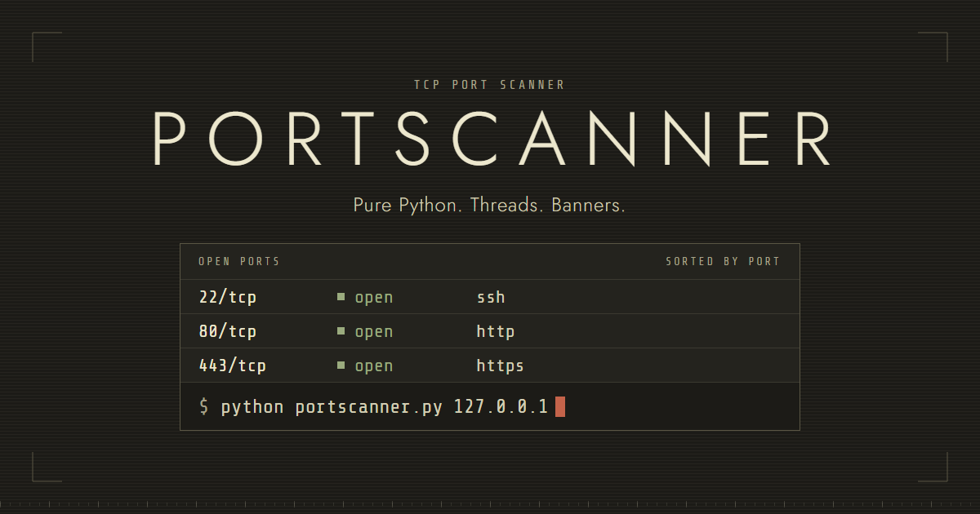
Task: Click the orange terminal cursor block
Action: coord(560,406)
